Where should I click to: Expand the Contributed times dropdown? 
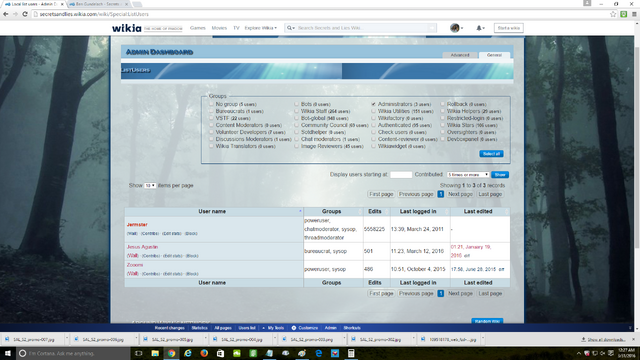[468, 174]
